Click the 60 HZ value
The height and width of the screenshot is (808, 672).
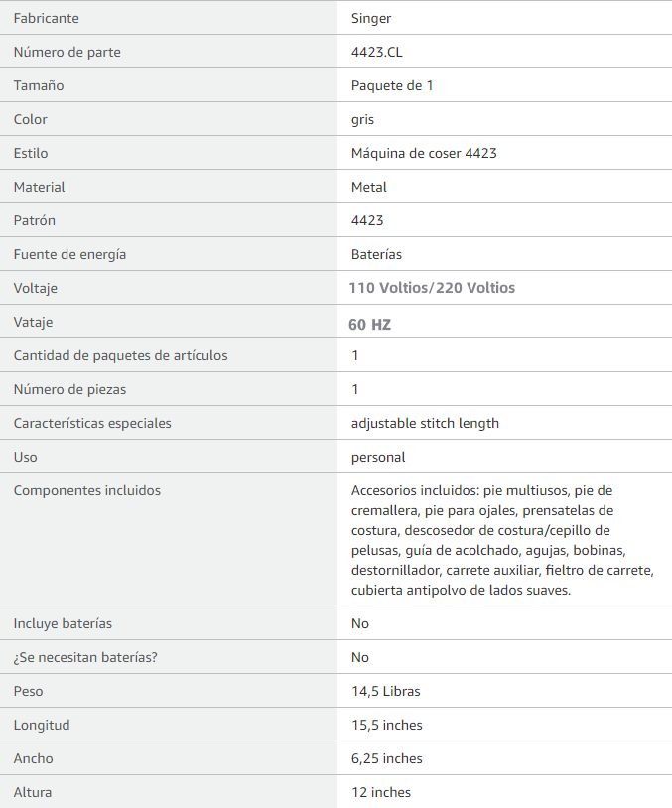[x=368, y=324]
